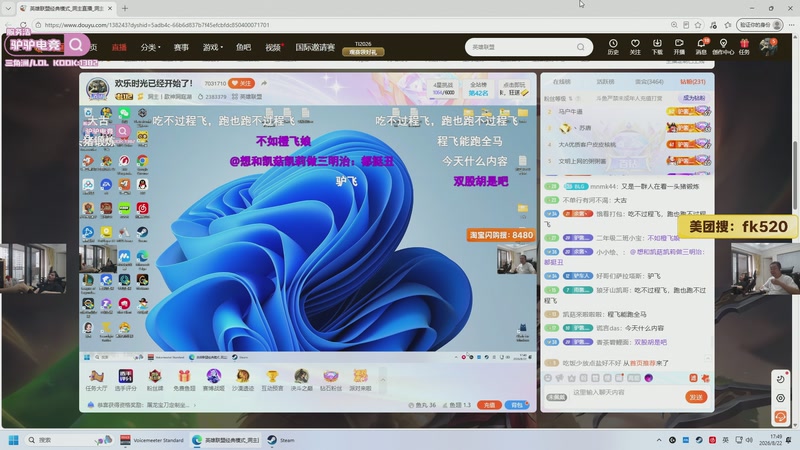Image resolution: width=800 pixels, height=450 pixels.
Task: Click the orange 关注 follow button
Action: point(241,83)
